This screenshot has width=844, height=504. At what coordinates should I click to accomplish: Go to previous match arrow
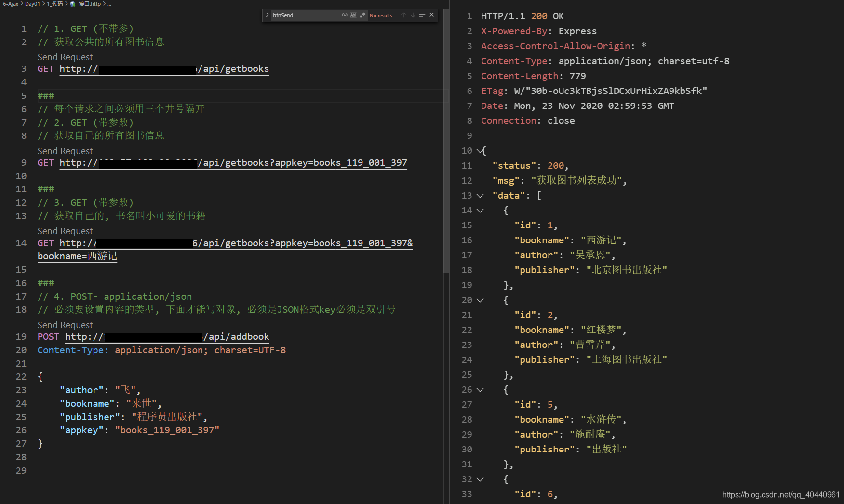(403, 15)
